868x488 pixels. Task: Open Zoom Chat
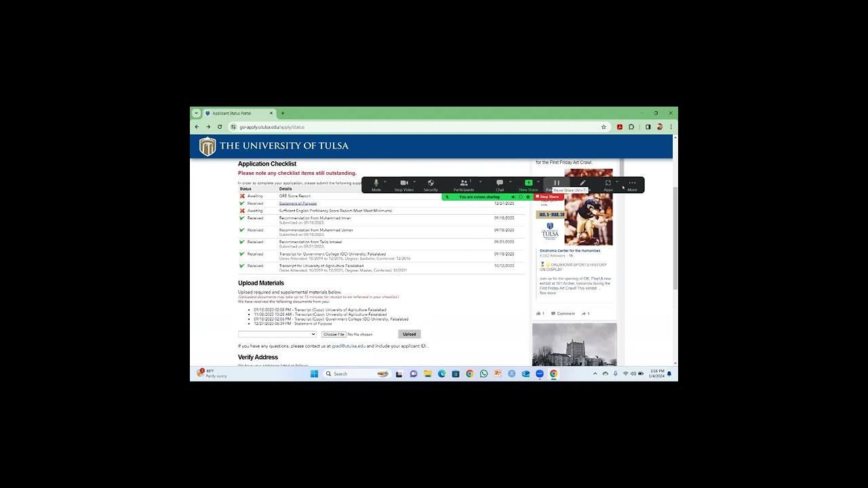coord(500,184)
